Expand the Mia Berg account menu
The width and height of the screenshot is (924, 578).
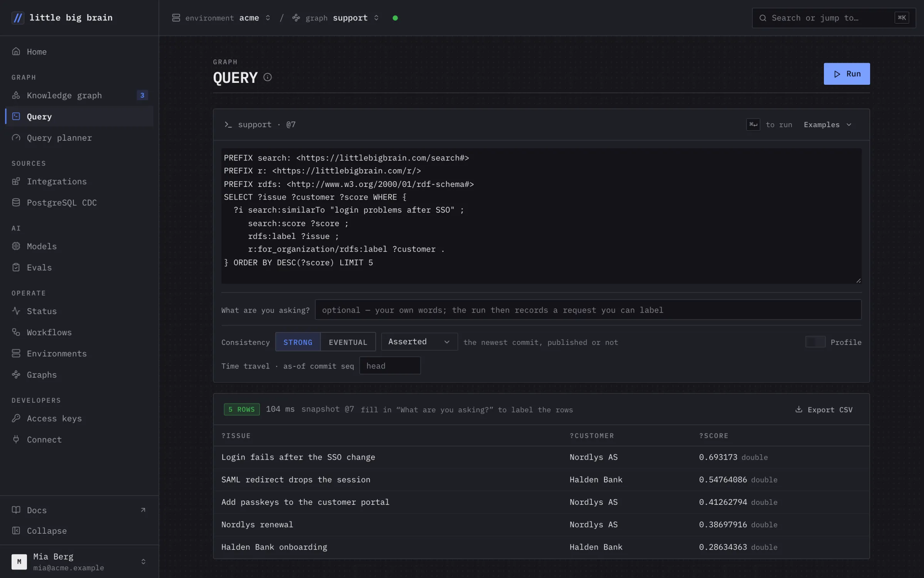click(79, 561)
